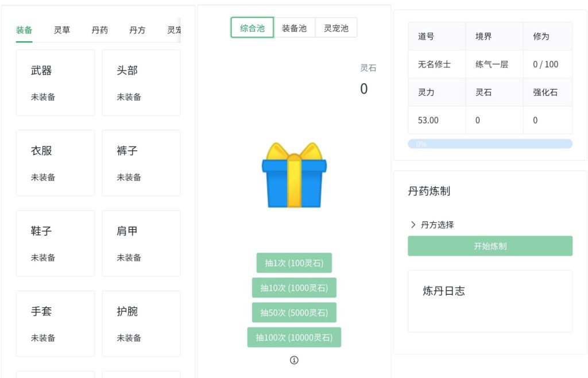Open the 丹药 inventory tab
Screen dimensions: 588x378
pos(99,30)
